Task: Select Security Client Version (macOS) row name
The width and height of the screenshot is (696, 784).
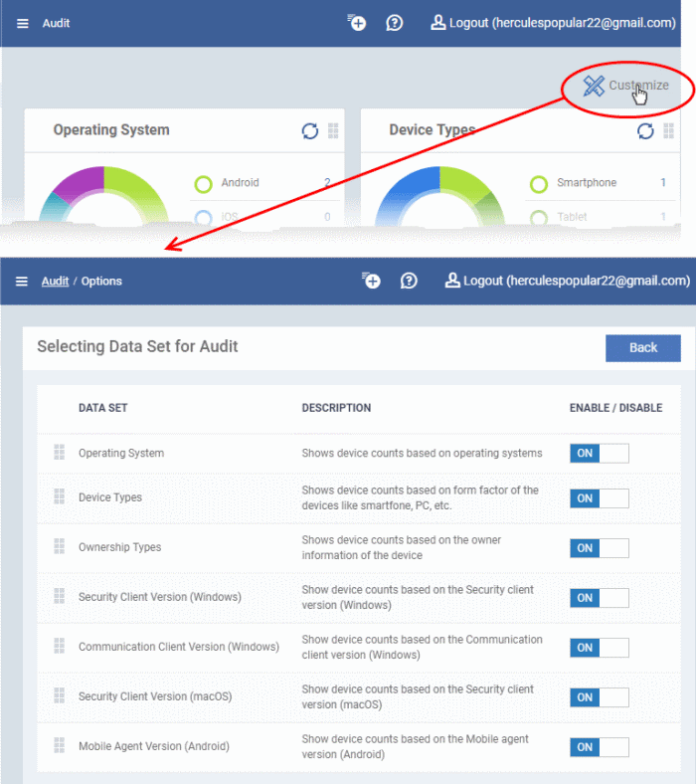Action: point(155,696)
